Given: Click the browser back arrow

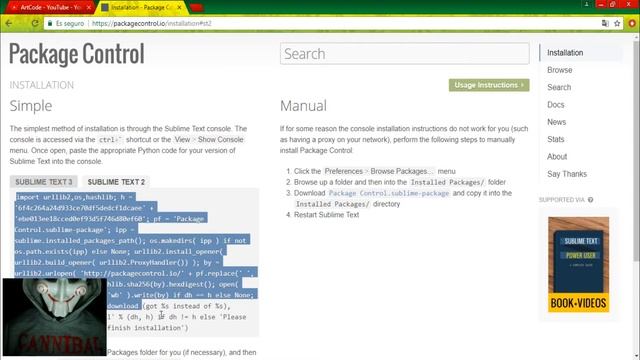Looking at the screenshot, I should click(x=9, y=24).
